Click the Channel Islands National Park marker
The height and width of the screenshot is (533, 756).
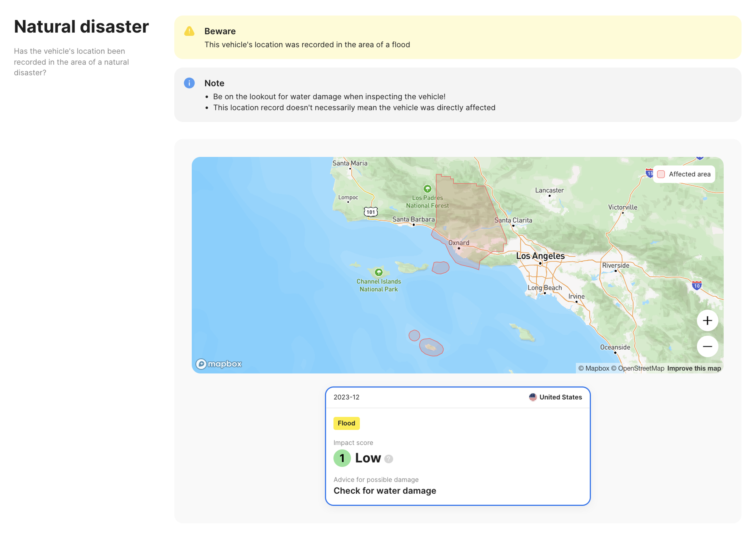coord(379,272)
